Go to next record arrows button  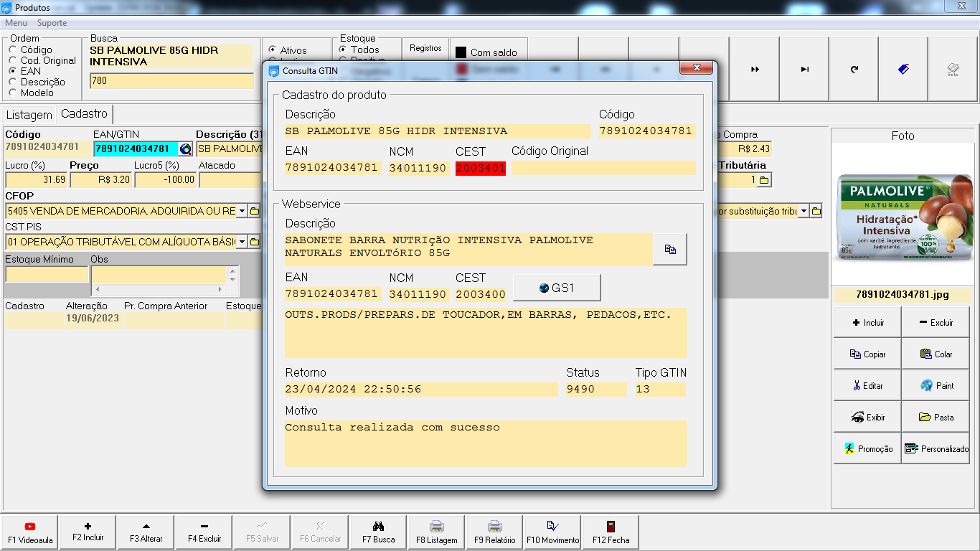pyautogui.click(x=755, y=70)
